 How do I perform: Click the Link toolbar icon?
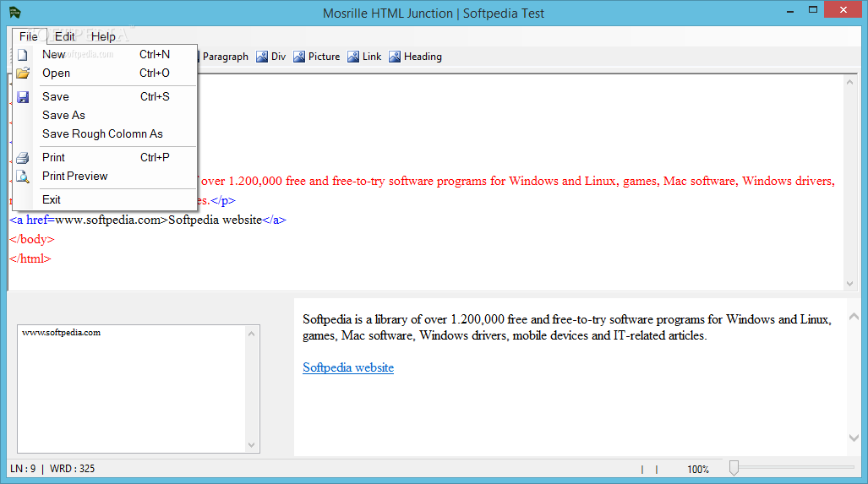click(x=353, y=57)
